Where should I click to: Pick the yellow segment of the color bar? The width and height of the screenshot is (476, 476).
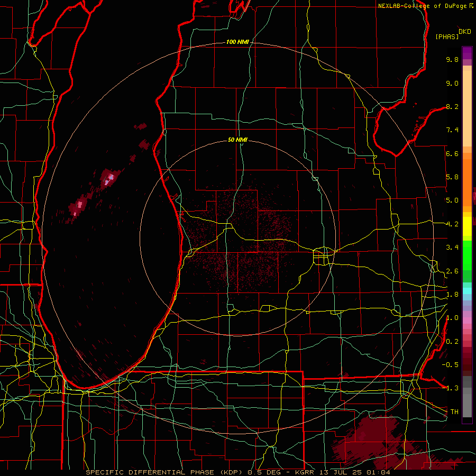tap(467, 226)
